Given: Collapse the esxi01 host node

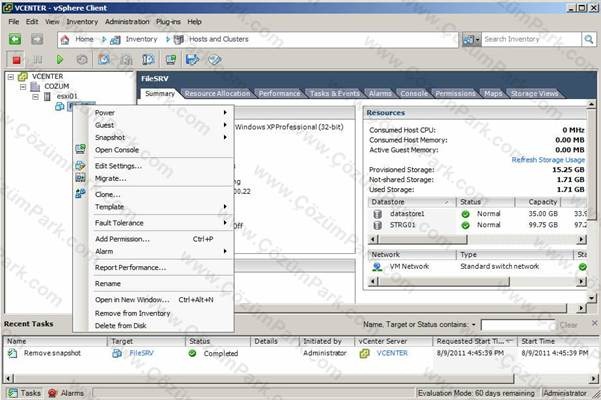Looking at the screenshot, I should point(35,97).
